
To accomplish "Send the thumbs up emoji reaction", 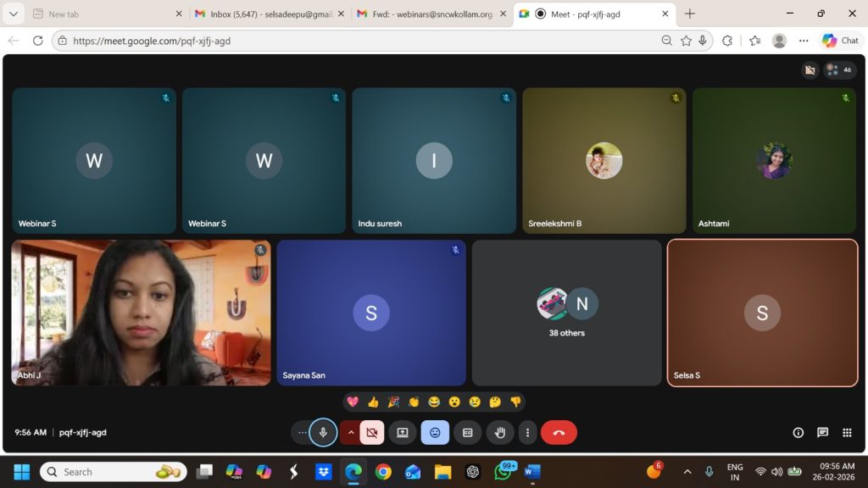I will 373,402.
